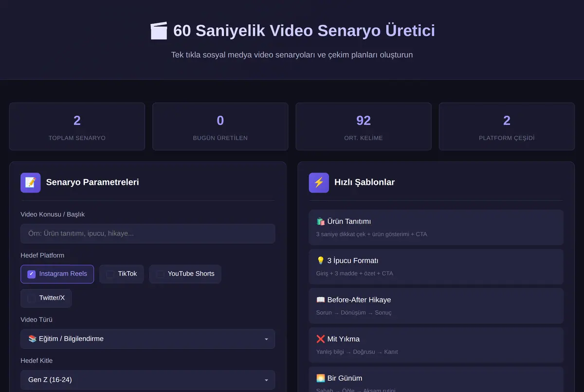Click the clapperboard icon in the page title

159,31
